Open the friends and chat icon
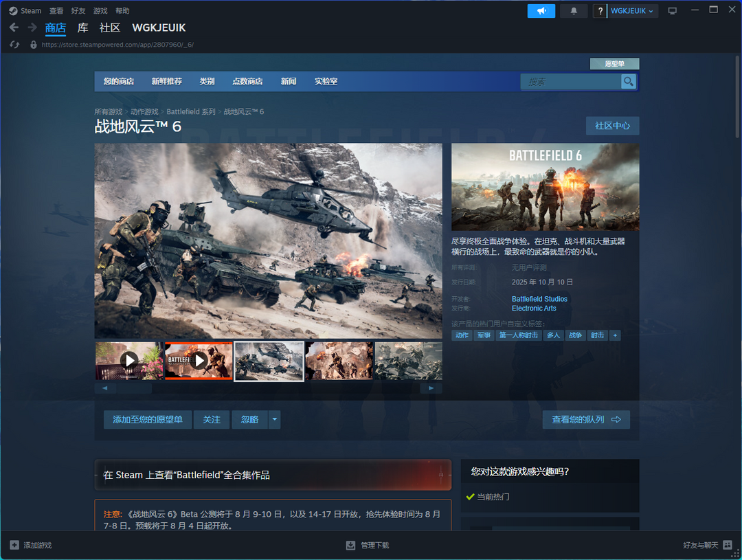Screen dimensions: 742x560 point(728,545)
